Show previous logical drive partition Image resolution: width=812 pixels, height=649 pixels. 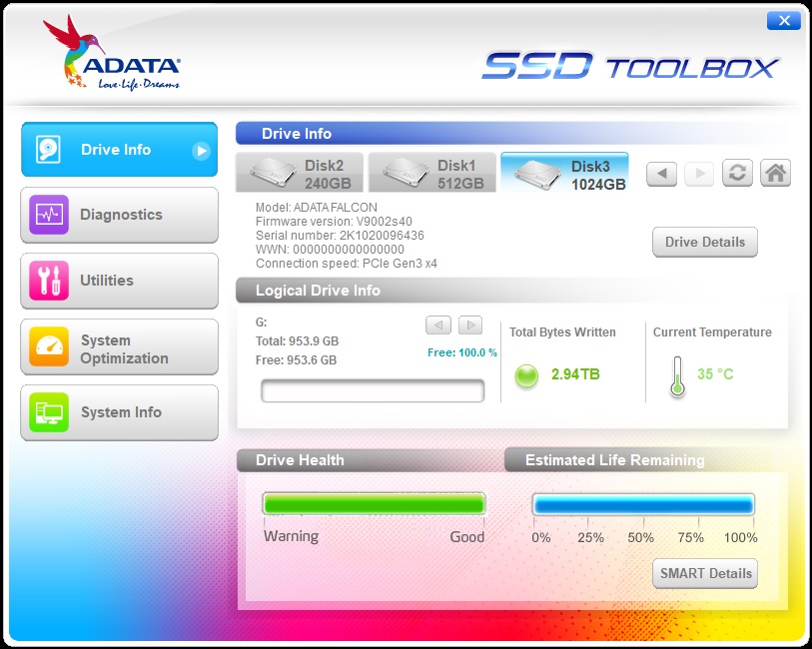tap(438, 325)
